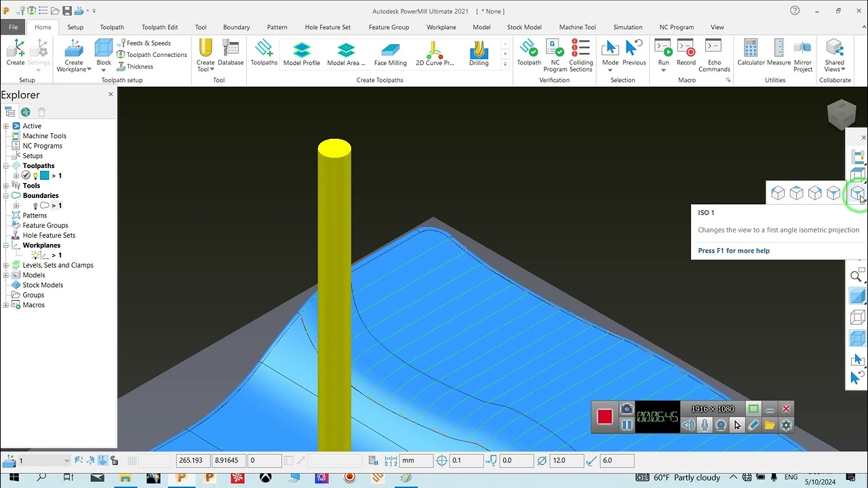Open the active workplane dropdown in status bar

click(43, 460)
